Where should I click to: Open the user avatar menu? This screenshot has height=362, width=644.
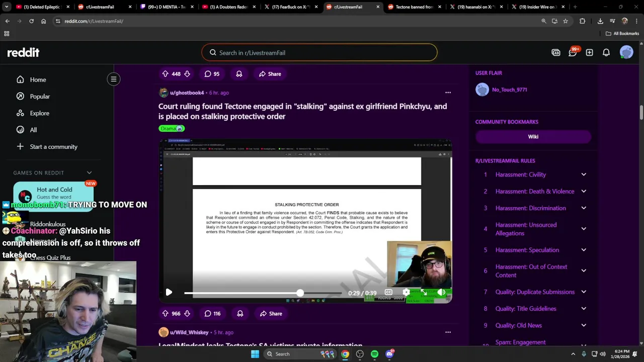tap(626, 52)
